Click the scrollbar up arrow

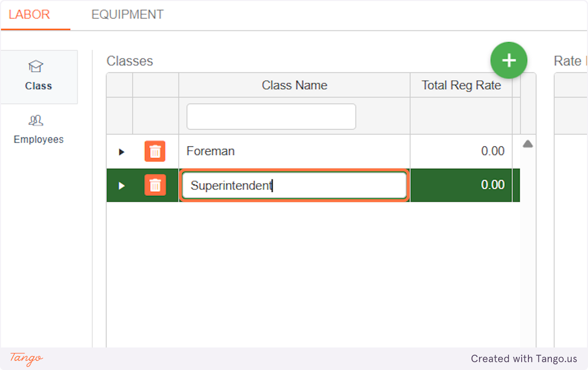(528, 144)
